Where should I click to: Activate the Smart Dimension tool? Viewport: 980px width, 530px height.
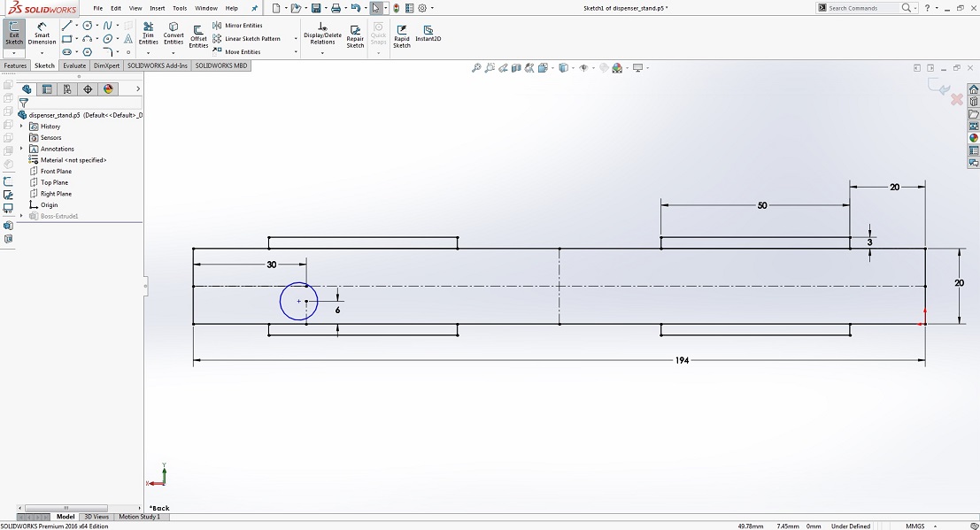(x=42, y=33)
